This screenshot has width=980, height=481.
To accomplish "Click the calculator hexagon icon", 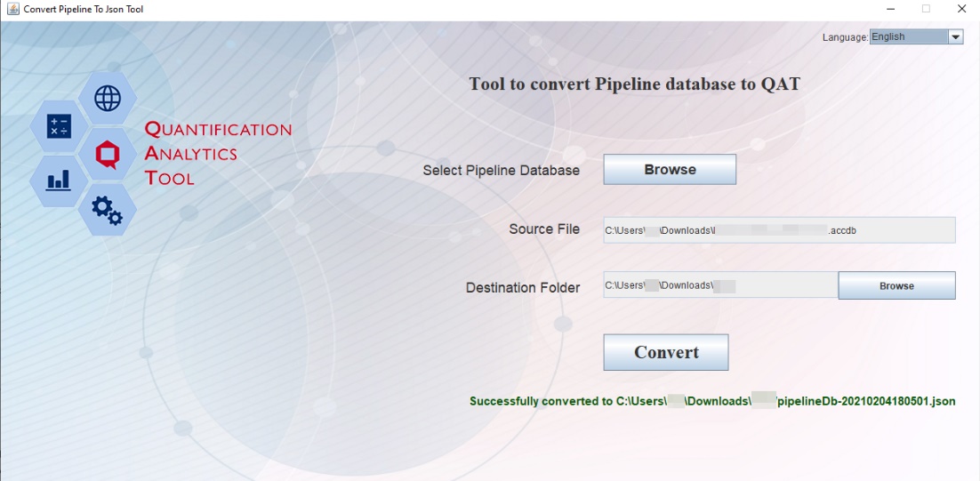I will [x=60, y=126].
